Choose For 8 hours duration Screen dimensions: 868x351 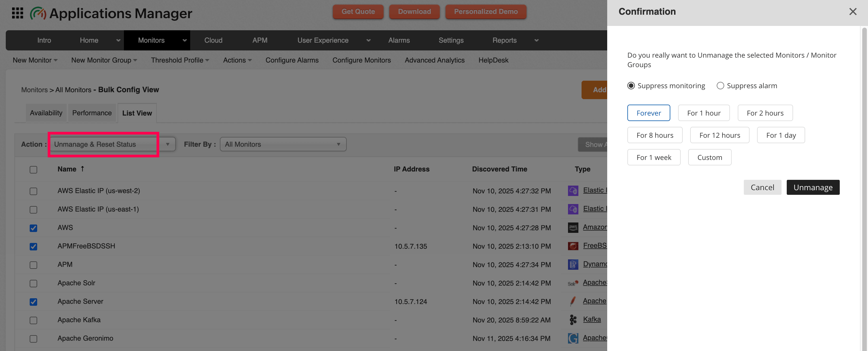pos(655,135)
